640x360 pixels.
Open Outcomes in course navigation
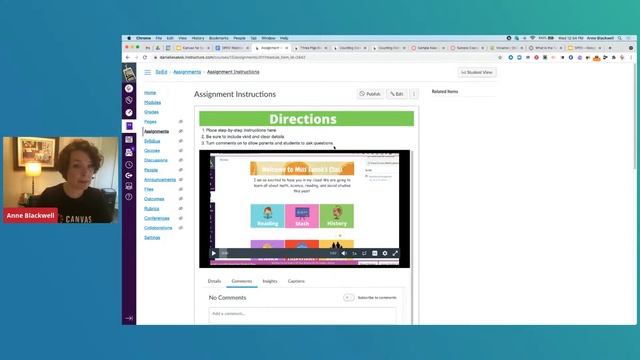(x=154, y=199)
